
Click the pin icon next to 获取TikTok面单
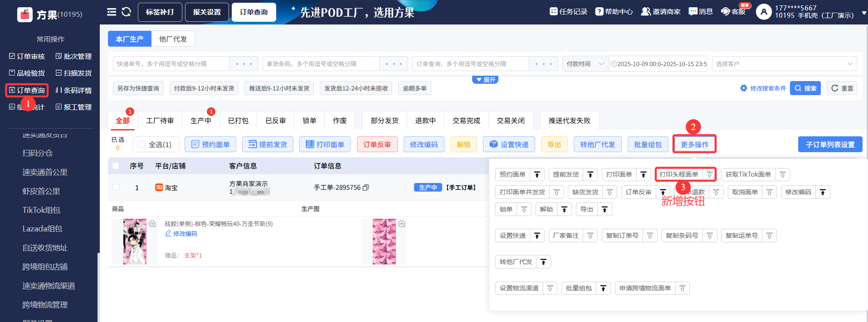[782, 174]
